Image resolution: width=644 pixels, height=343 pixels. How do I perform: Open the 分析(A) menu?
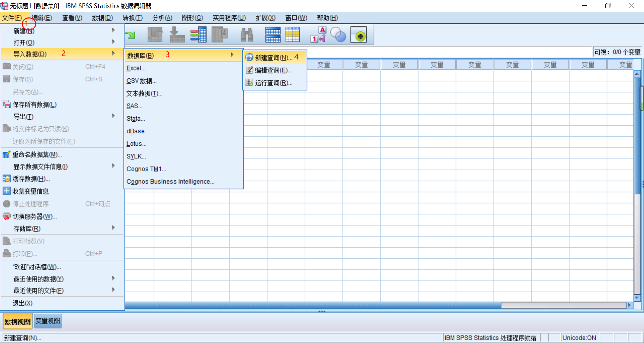[x=162, y=18]
